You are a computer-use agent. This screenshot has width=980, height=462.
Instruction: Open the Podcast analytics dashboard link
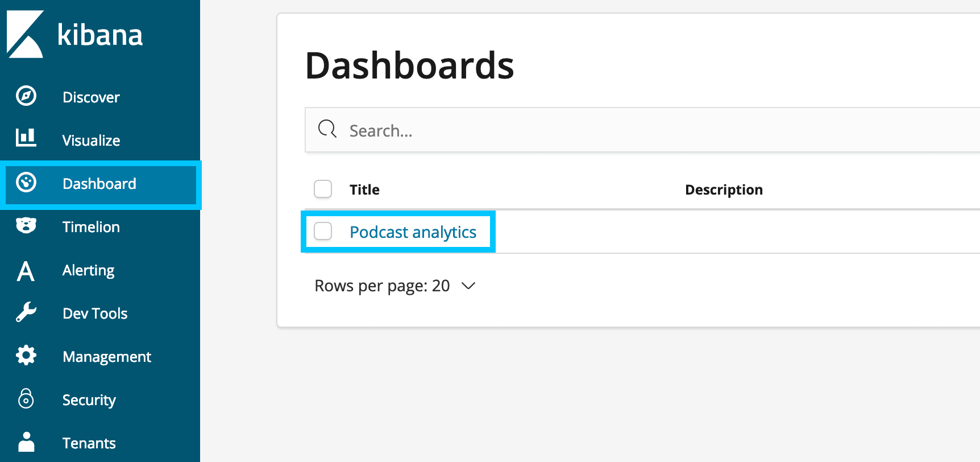point(413,232)
